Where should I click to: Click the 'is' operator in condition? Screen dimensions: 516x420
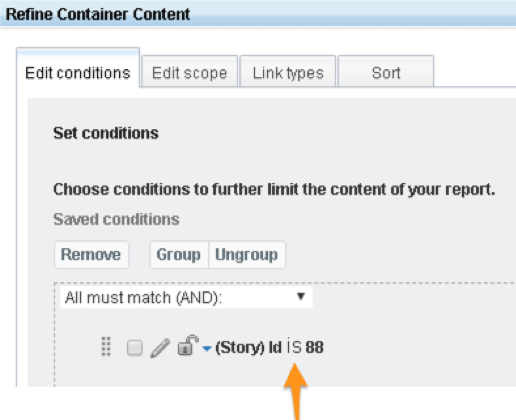pos(294,347)
